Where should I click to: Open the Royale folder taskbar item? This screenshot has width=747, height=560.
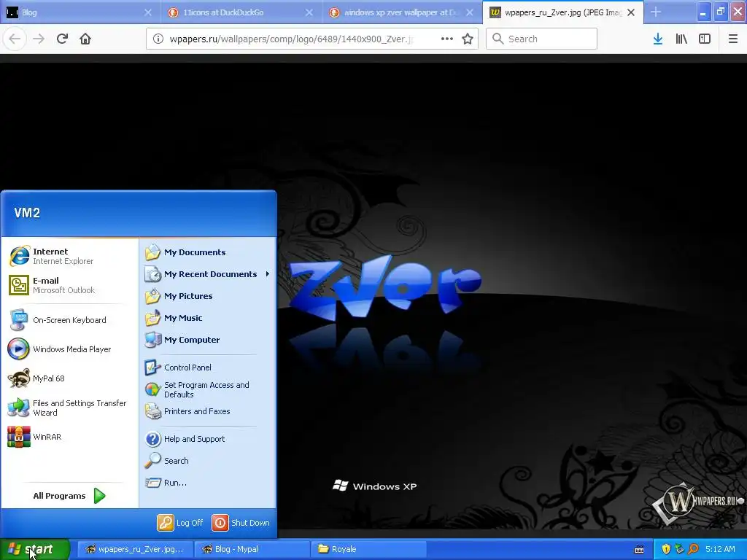click(368, 549)
